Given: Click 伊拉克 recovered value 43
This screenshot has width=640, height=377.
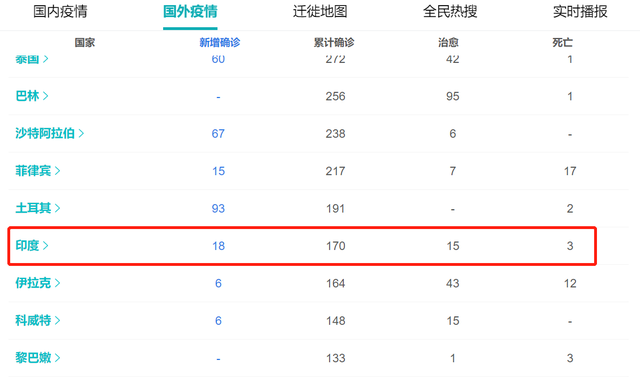Looking at the screenshot, I should pos(453,283).
